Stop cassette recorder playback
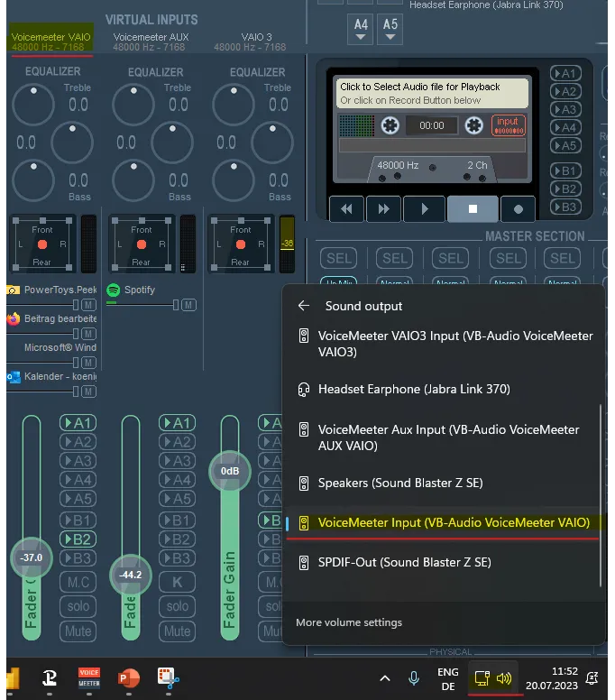 pos(472,208)
